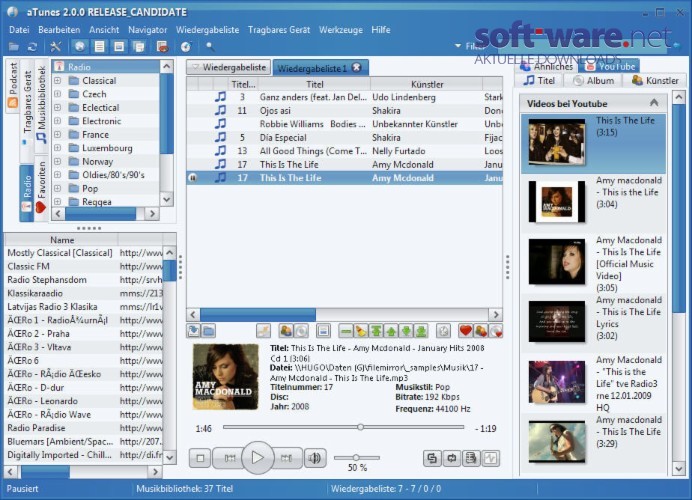Expand the Luxembourg radio folder
This screenshot has height=500, width=692.
coord(57,148)
